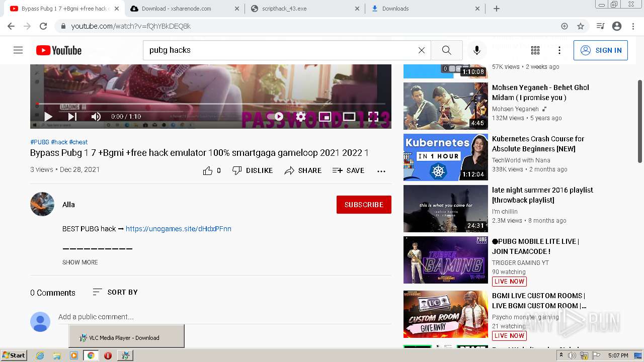
Task: Click the #hack hashtag
Action: coord(59,142)
